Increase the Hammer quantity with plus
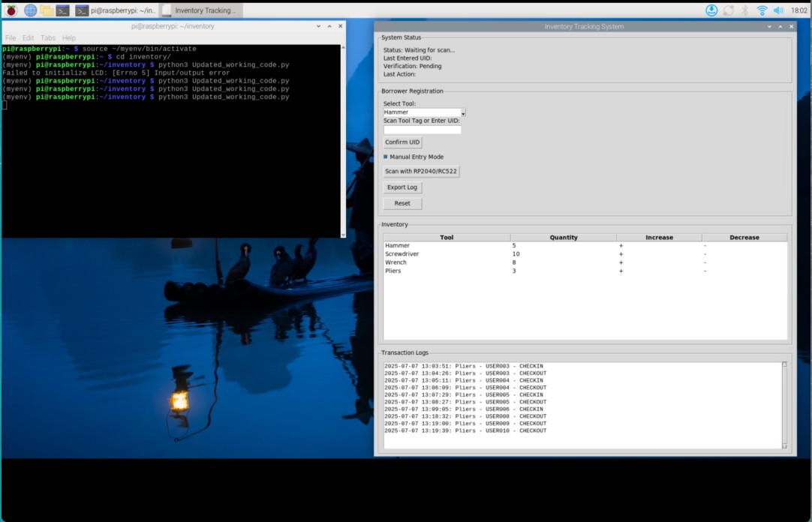Screen dimensions: 812x522 pos(621,246)
